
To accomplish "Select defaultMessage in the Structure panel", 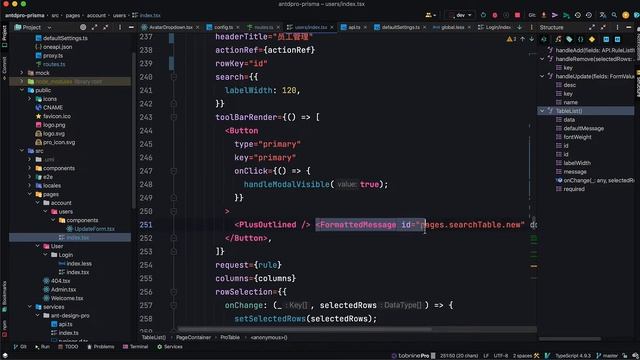I will [583, 128].
